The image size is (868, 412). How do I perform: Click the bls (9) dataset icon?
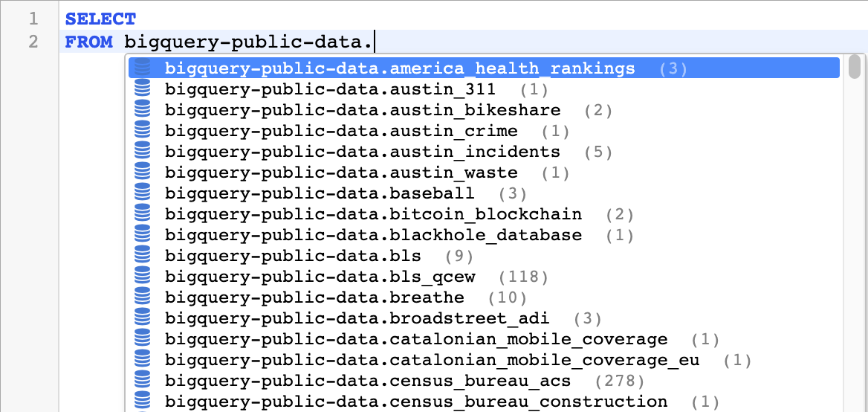(142, 256)
